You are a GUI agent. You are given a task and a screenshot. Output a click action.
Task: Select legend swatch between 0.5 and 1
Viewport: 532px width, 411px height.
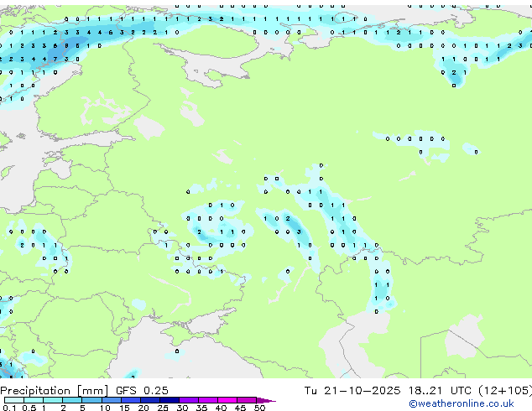click(34, 400)
